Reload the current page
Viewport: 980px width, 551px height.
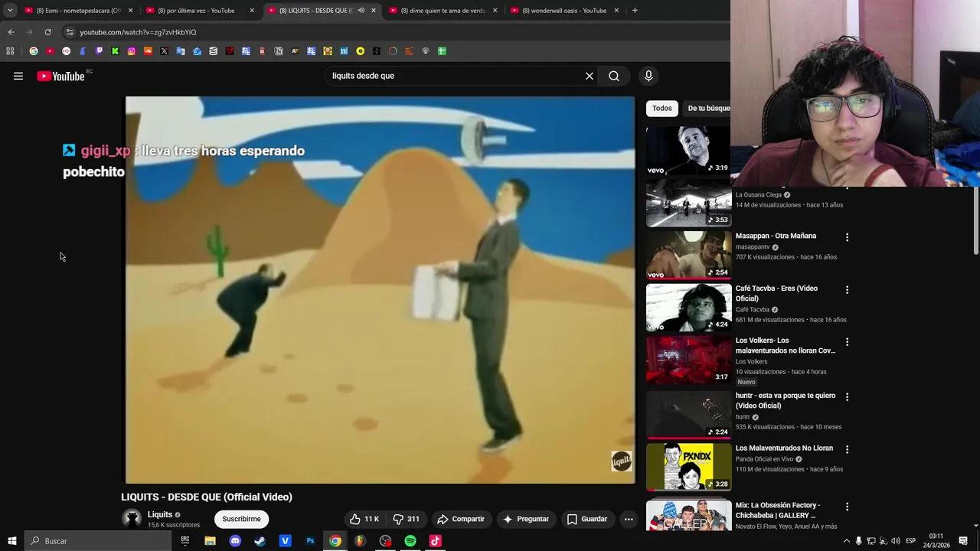point(47,32)
